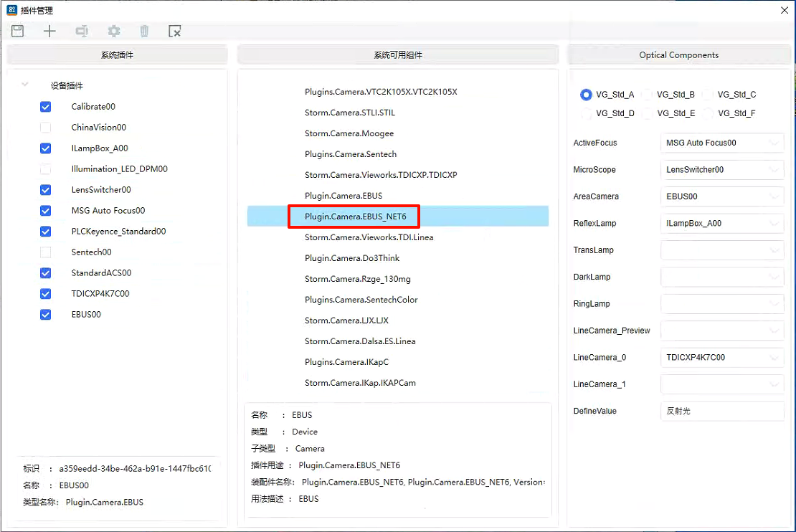Enable the ChinaVision00 checkbox
796x532 pixels.
[46, 128]
